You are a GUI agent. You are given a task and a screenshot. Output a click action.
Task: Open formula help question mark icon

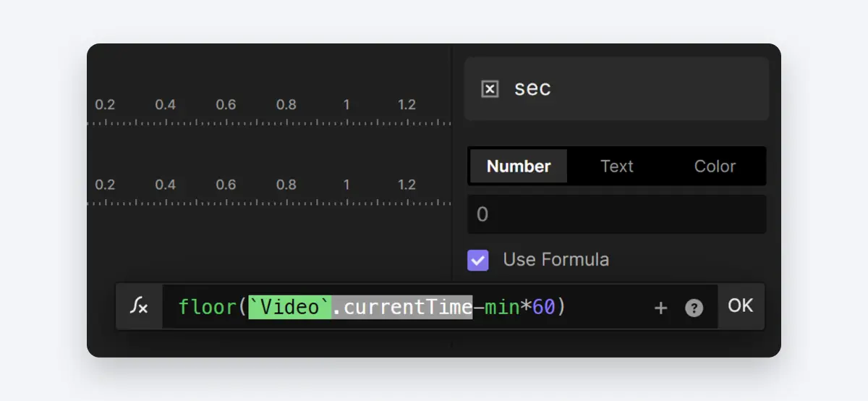pyautogui.click(x=694, y=308)
